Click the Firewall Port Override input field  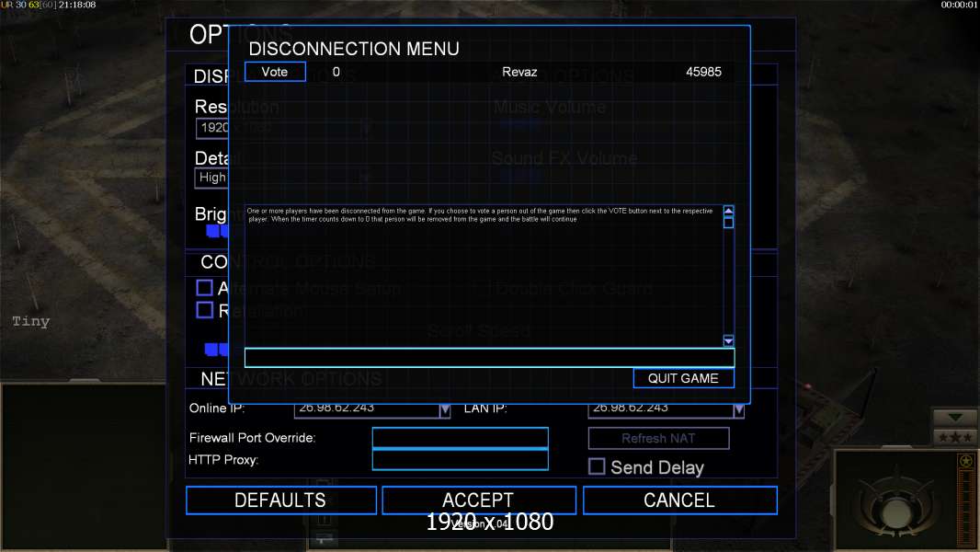(460, 438)
